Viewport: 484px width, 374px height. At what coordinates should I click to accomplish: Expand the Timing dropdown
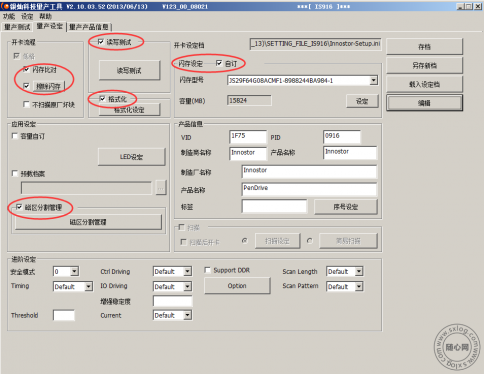88,286
